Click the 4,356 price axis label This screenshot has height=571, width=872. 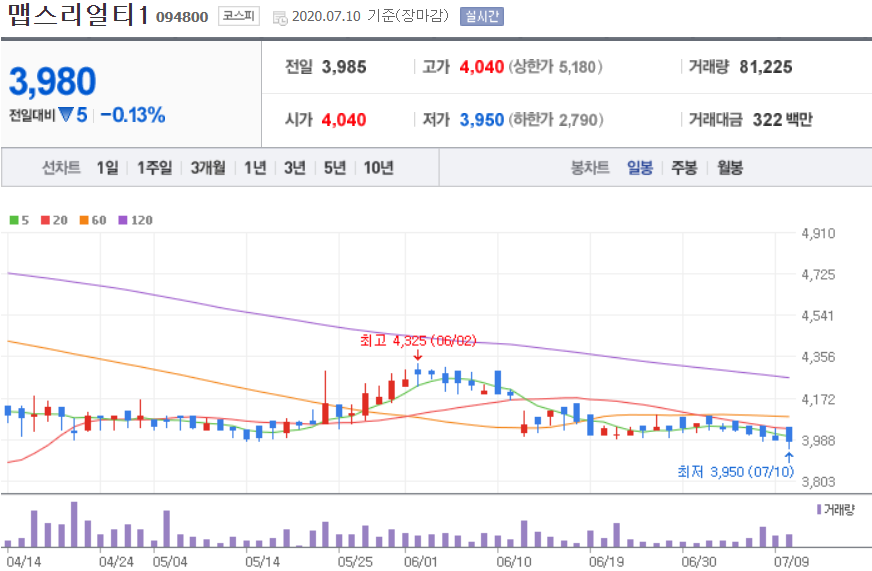pyautogui.click(x=818, y=357)
